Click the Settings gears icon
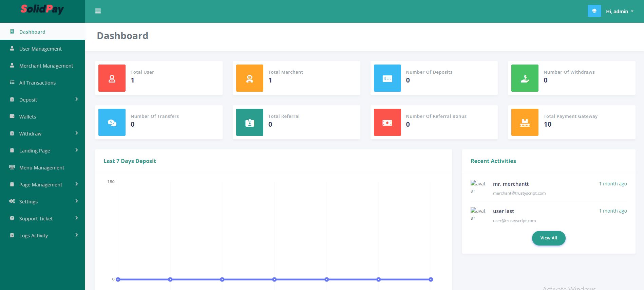Viewport: 644px width, 290px height. point(12,201)
